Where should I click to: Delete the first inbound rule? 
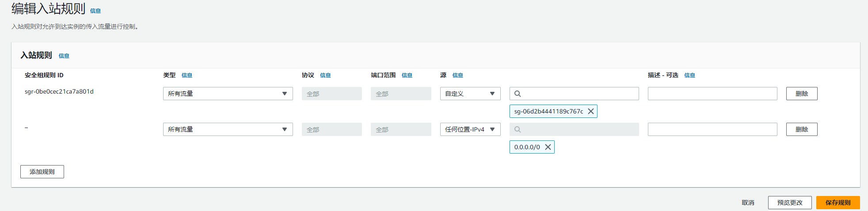pos(801,94)
